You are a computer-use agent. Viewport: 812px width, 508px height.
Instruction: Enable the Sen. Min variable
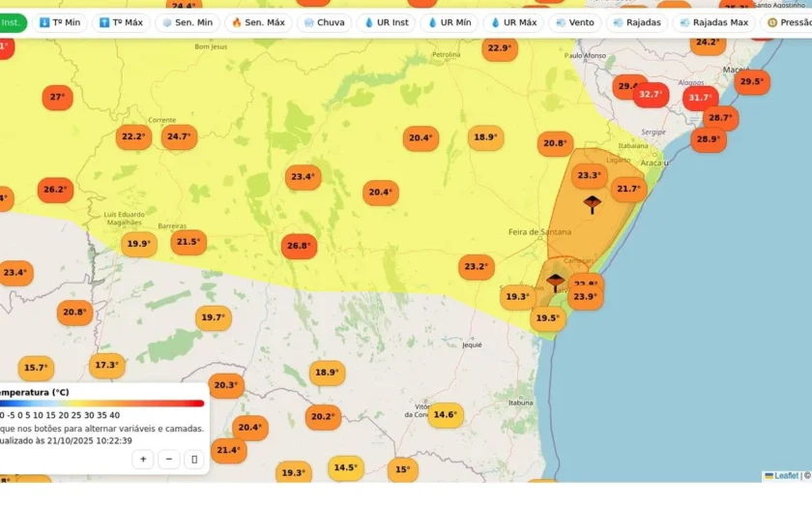188,23
